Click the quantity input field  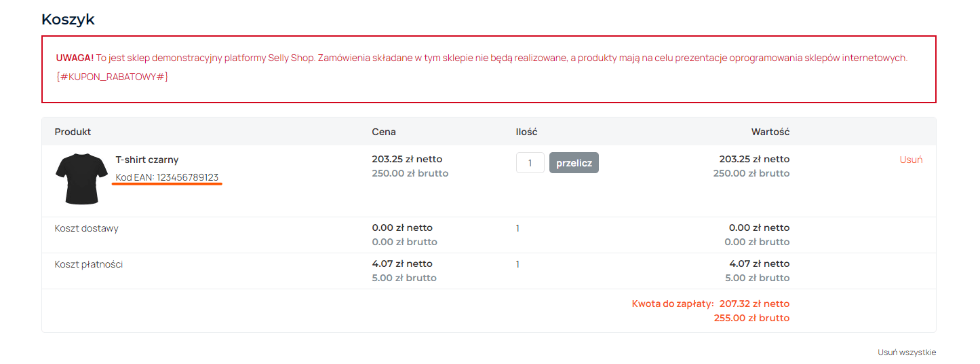(x=530, y=163)
